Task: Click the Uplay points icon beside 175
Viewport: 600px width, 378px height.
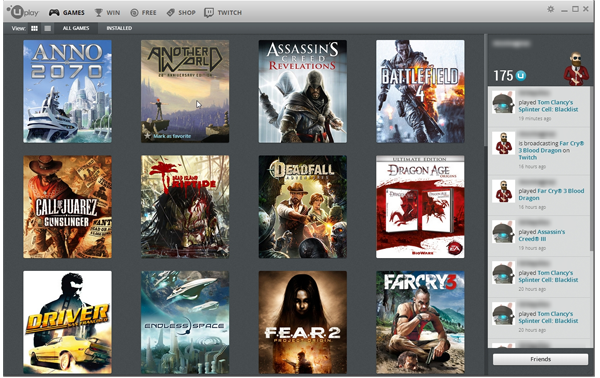Action: [520, 76]
